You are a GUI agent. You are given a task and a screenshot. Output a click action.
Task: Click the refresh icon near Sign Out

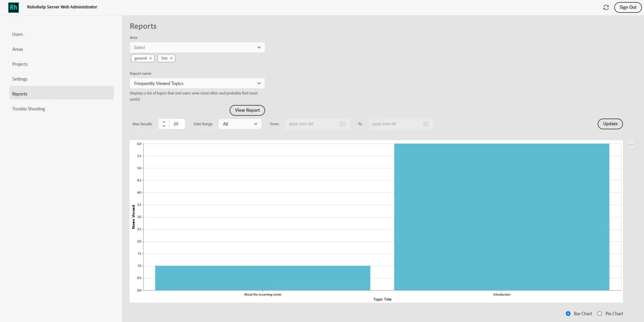[x=606, y=7]
